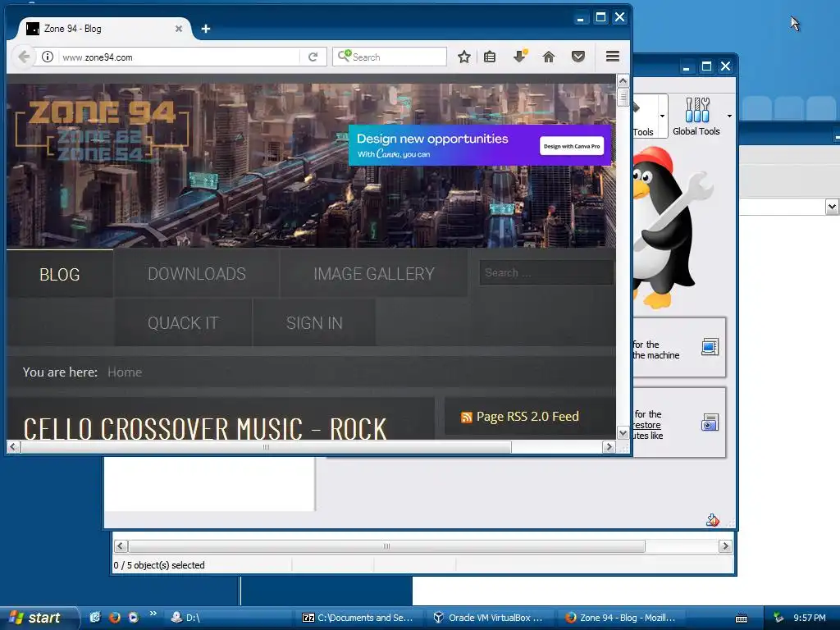Open the Windows start menu

(x=39, y=618)
